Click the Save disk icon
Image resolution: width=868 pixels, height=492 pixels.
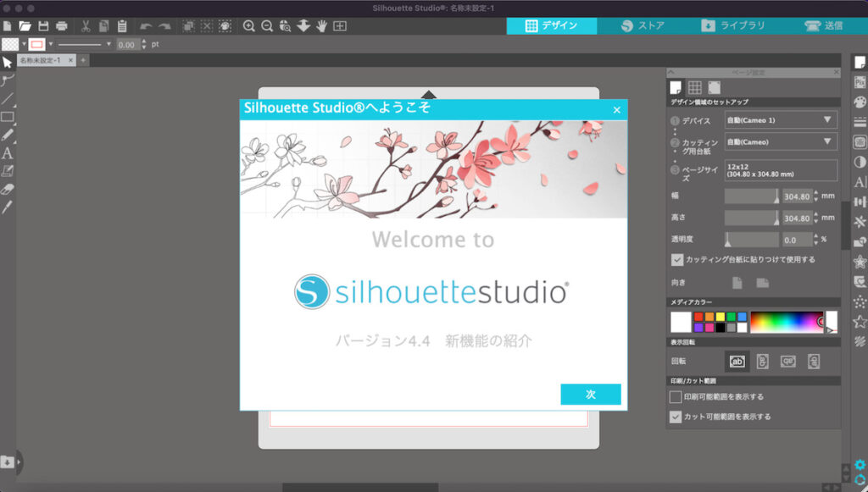click(x=43, y=26)
